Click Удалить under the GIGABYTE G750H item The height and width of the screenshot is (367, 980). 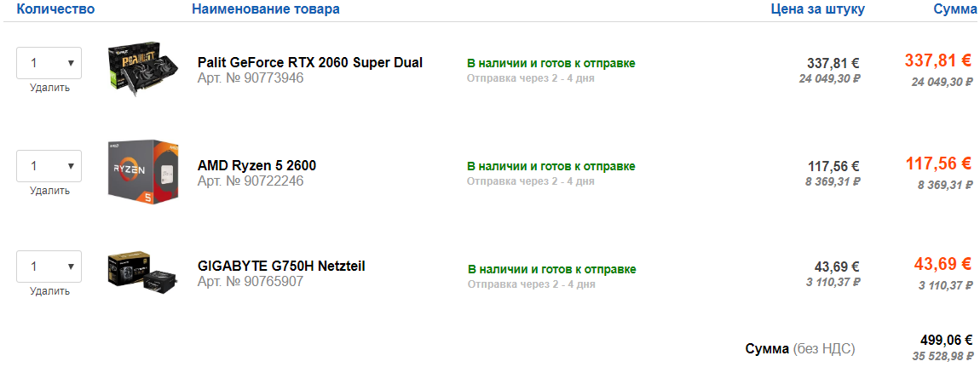click(x=49, y=291)
